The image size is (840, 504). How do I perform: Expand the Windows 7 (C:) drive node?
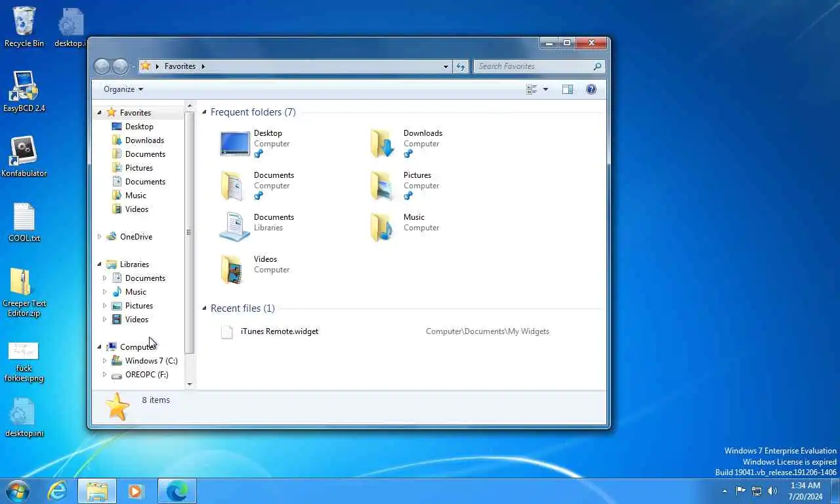(104, 361)
